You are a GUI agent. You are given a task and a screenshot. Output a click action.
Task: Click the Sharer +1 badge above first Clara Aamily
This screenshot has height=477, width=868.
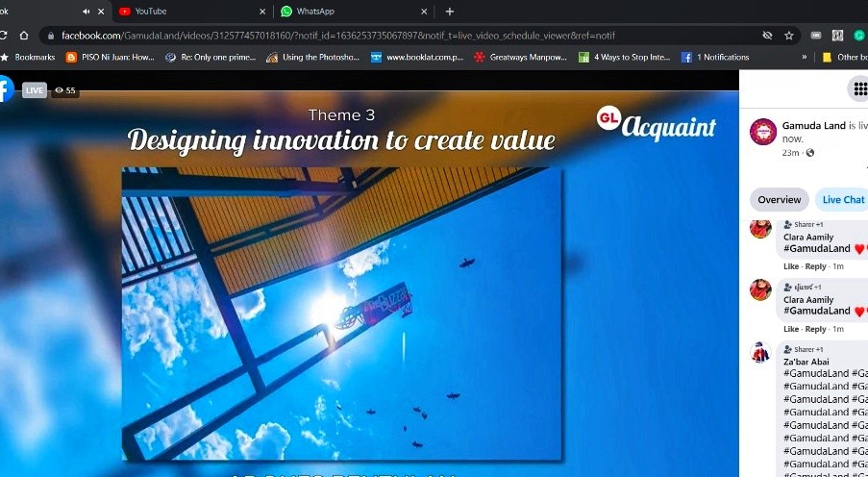tap(804, 224)
